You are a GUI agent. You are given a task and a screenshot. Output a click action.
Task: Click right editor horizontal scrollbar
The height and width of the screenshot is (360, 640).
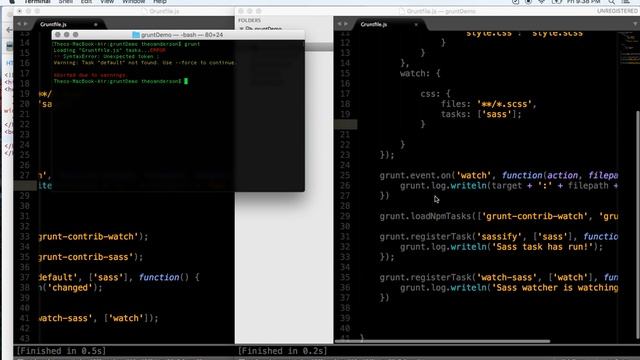click(442, 341)
